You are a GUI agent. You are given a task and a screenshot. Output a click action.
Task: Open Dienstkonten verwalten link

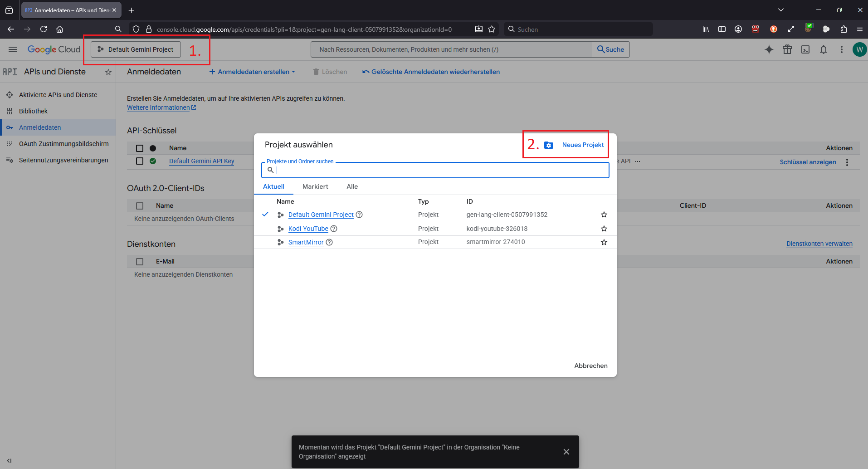pyautogui.click(x=819, y=244)
